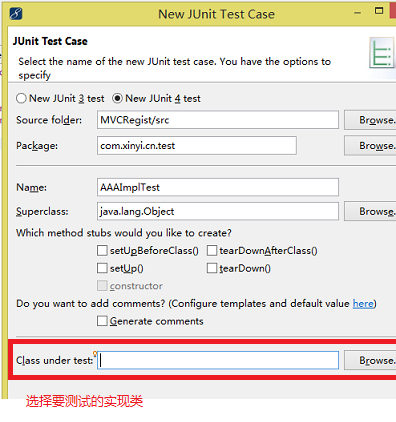Click the 'Which method stubs' question text
396x422 pixels.
coord(124,233)
